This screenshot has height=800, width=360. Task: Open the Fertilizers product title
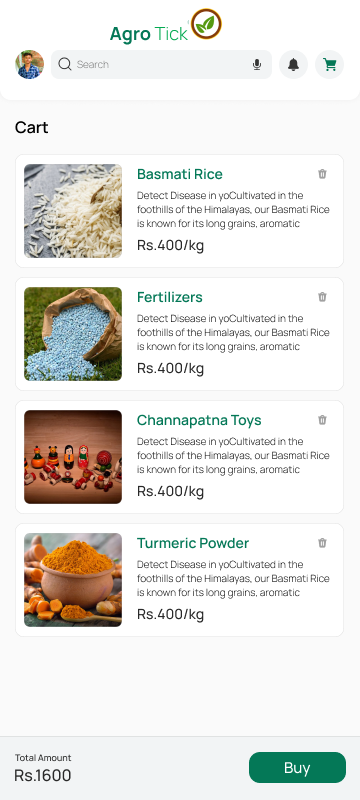coord(169,297)
